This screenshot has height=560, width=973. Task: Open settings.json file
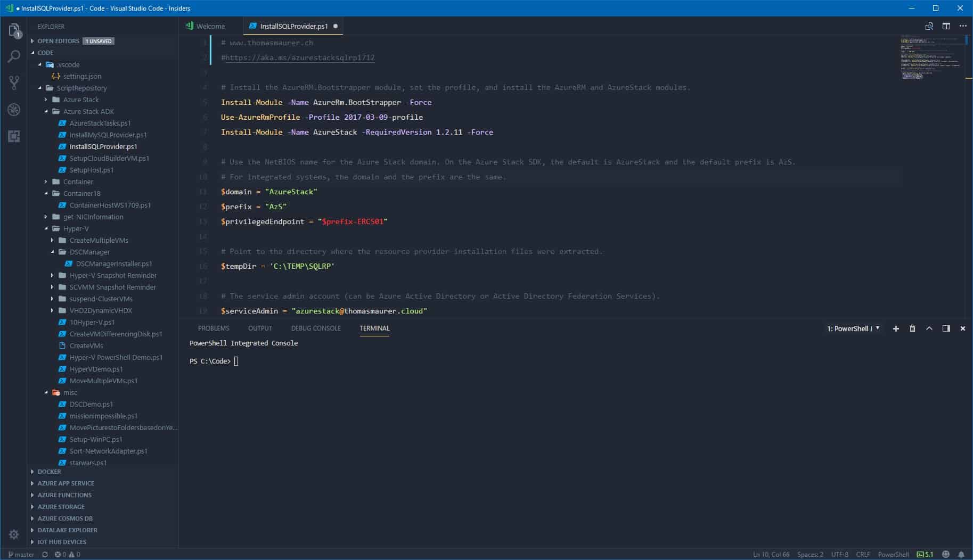tap(82, 76)
